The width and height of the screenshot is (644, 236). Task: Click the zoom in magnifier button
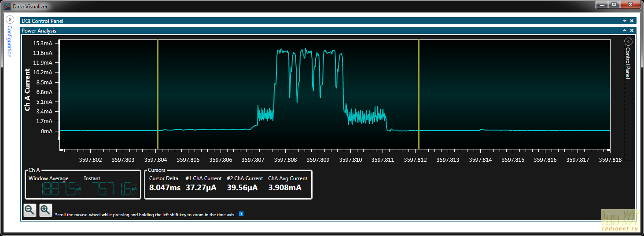click(x=46, y=210)
